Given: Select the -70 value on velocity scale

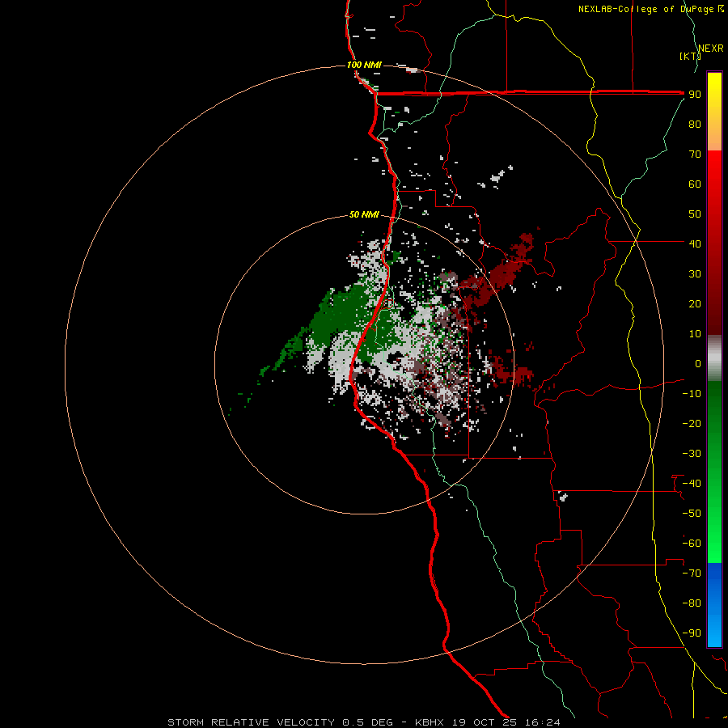Looking at the screenshot, I should point(692,574).
